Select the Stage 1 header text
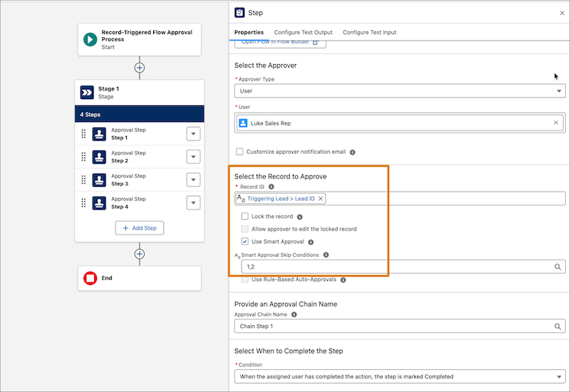 pos(109,88)
